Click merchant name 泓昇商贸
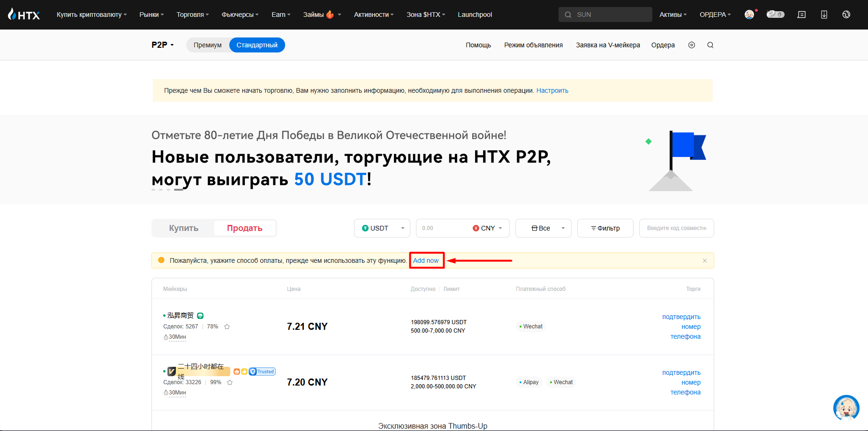868x431 pixels. 181,316
